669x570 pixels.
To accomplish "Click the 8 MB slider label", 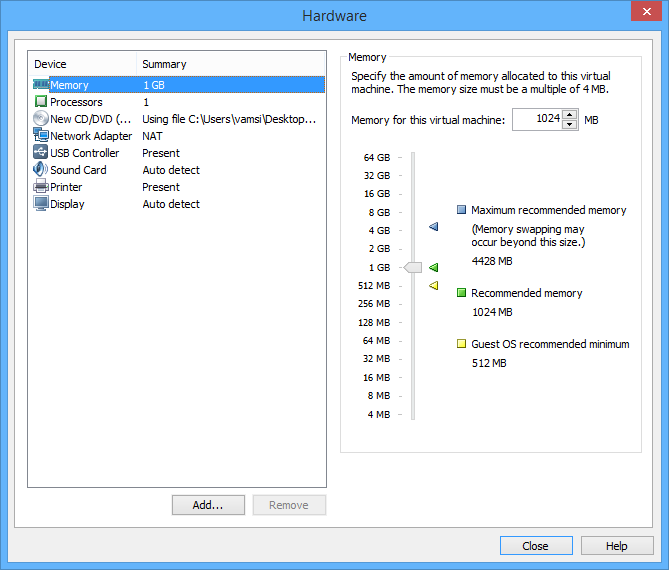I will click(x=378, y=396).
